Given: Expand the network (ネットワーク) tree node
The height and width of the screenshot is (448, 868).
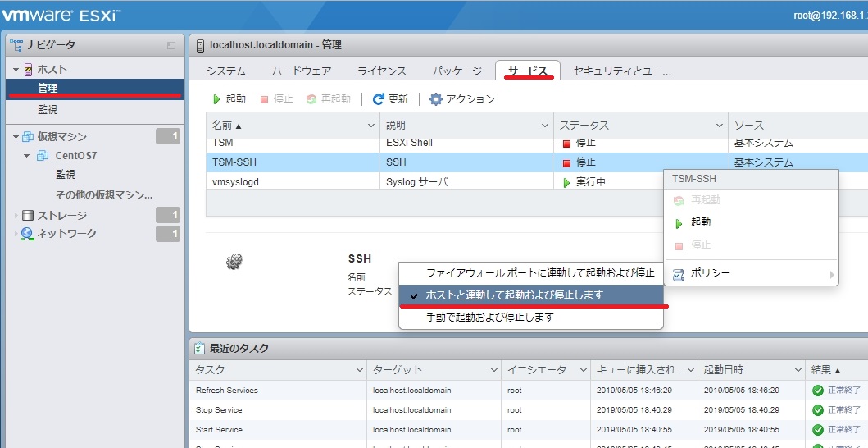Looking at the screenshot, I should pyautogui.click(x=16, y=234).
